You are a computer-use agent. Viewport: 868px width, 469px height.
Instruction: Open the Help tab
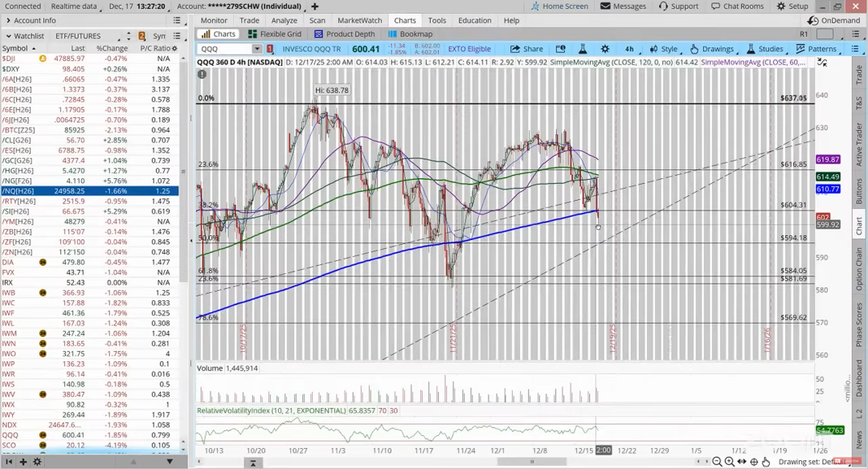click(x=511, y=20)
